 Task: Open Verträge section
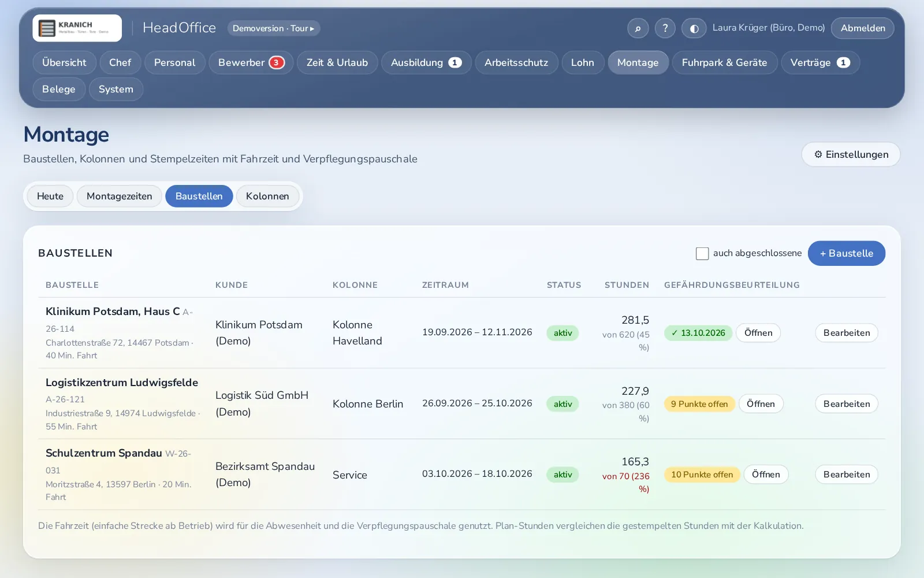tap(821, 62)
